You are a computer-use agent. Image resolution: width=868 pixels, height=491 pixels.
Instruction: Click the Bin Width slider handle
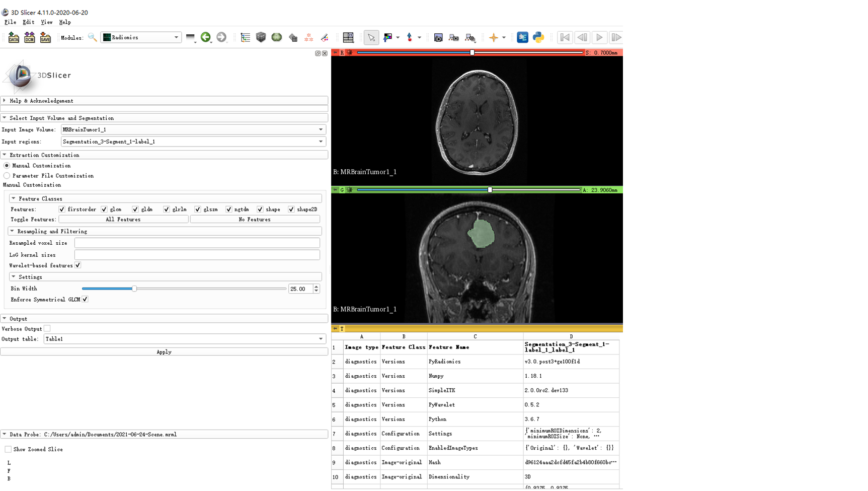(x=134, y=289)
